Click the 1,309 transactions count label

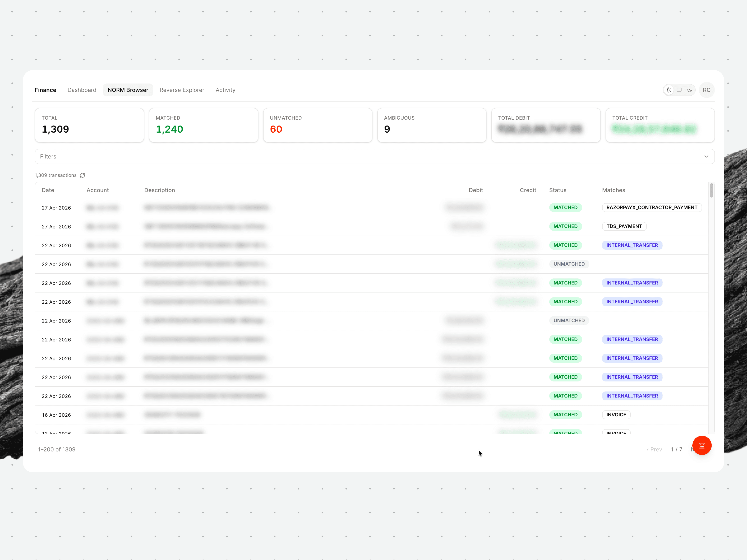point(56,175)
